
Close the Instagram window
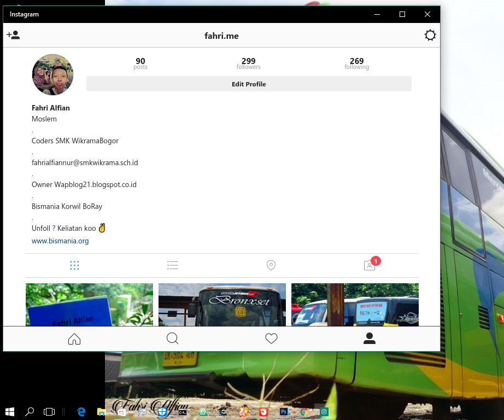pyautogui.click(x=427, y=14)
